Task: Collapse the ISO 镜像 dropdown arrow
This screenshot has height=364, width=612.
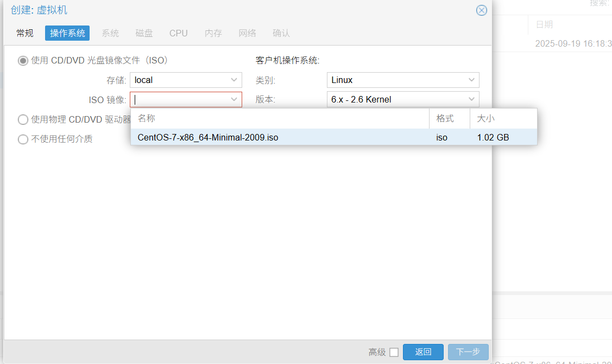Action: click(235, 100)
